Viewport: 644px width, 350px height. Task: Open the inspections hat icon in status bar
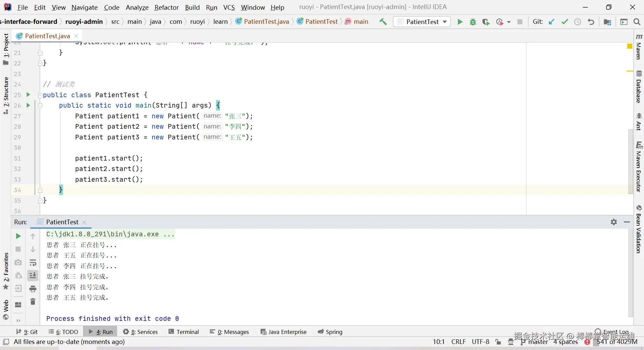511,342
